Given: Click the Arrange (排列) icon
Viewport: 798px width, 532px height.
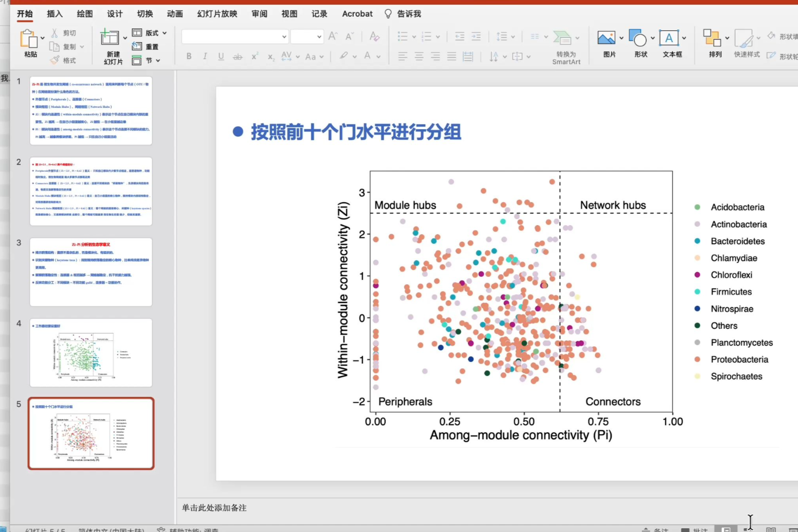Looking at the screenshot, I should 712,38.
